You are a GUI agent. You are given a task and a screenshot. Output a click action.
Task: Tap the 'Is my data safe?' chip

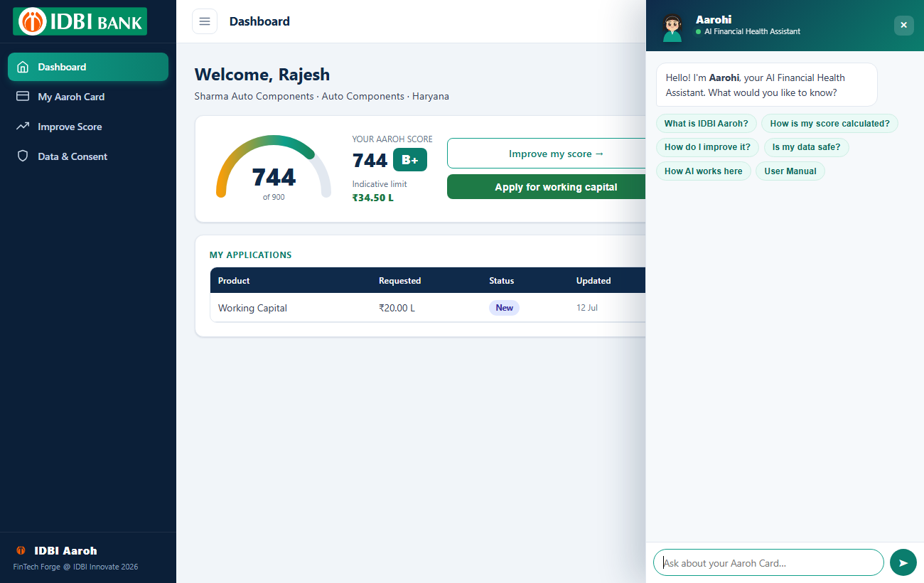pyautogui.click(x=806, y=147)
